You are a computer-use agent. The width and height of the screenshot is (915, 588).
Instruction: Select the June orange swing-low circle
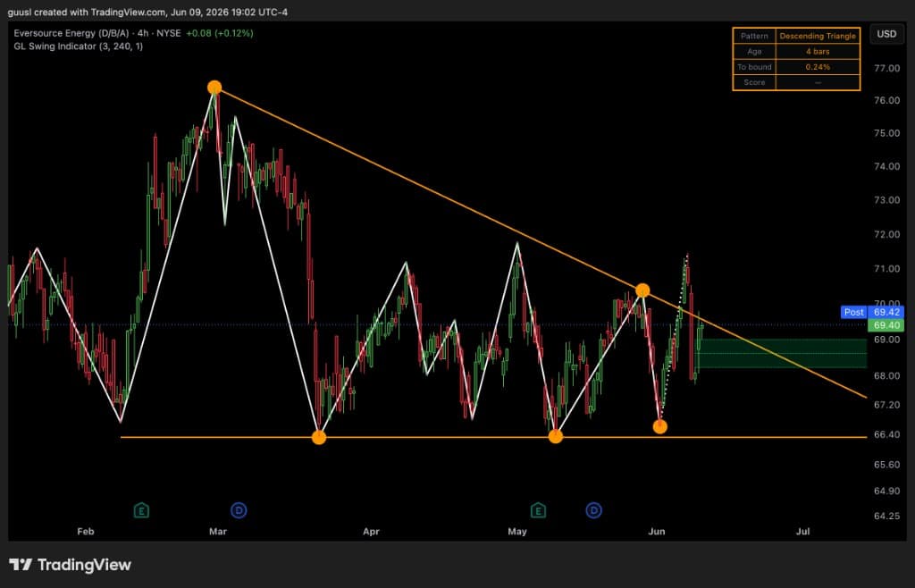tap(660, 427)
